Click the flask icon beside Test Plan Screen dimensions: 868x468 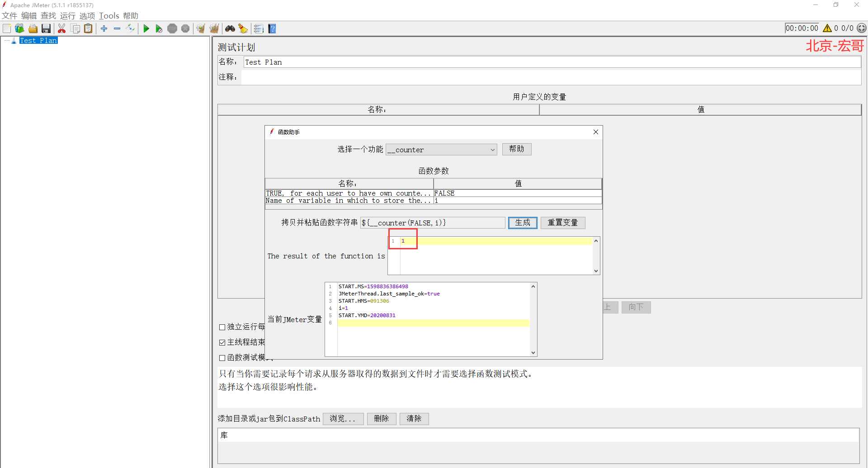pyautogui.click(x=14, y=41)
